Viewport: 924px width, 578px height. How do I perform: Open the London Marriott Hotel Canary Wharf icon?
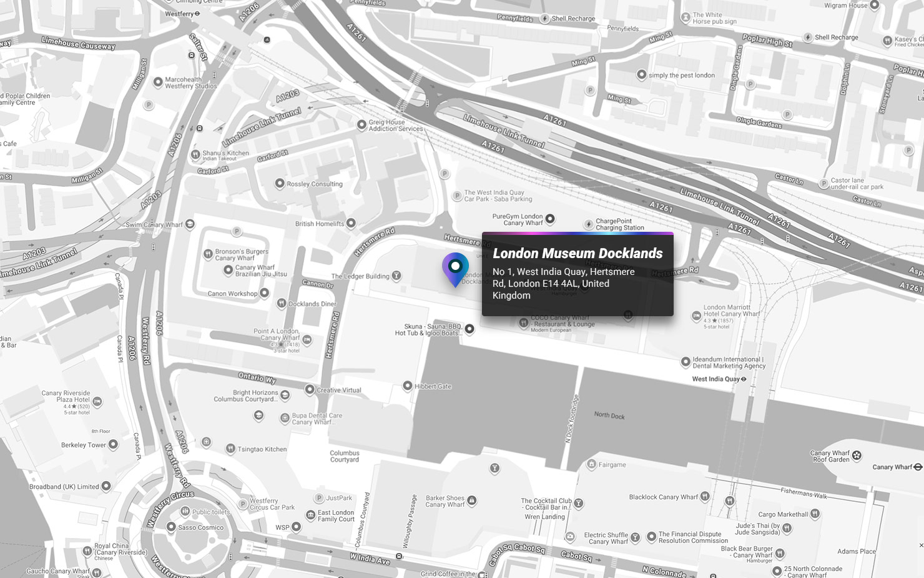click(696, 317)
